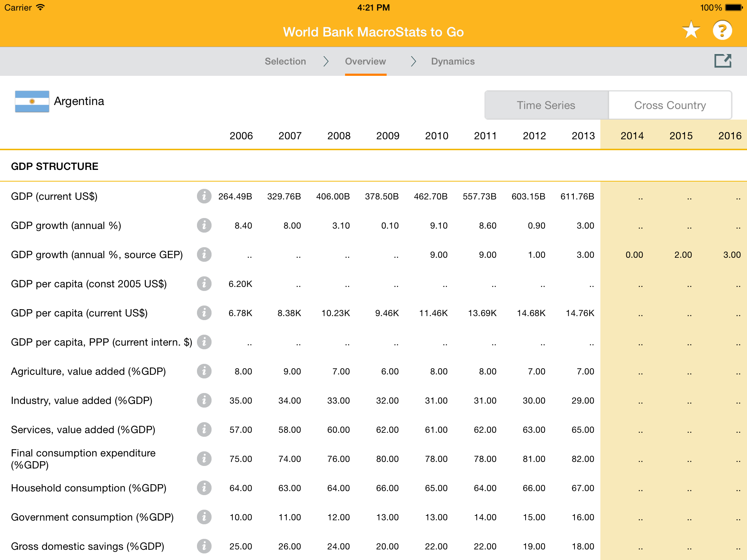Tap the 82.00 final consumption value
747x560 pixels.
coord(583,459)
